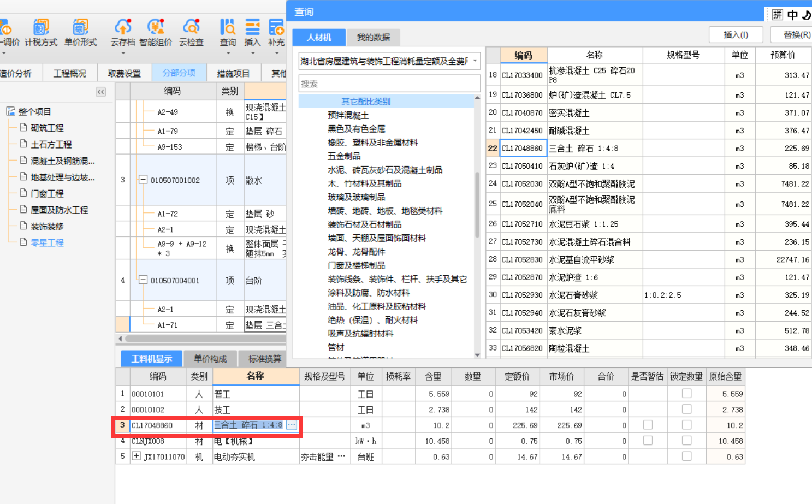Open the dropdown arrow under 查询
The image size is (812, 504).
[x=228, y=54]
